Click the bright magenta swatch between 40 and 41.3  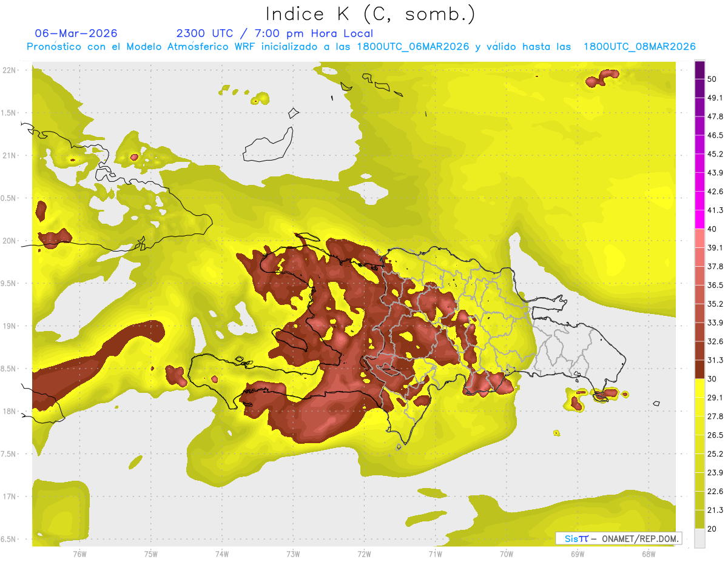point(699,219)
